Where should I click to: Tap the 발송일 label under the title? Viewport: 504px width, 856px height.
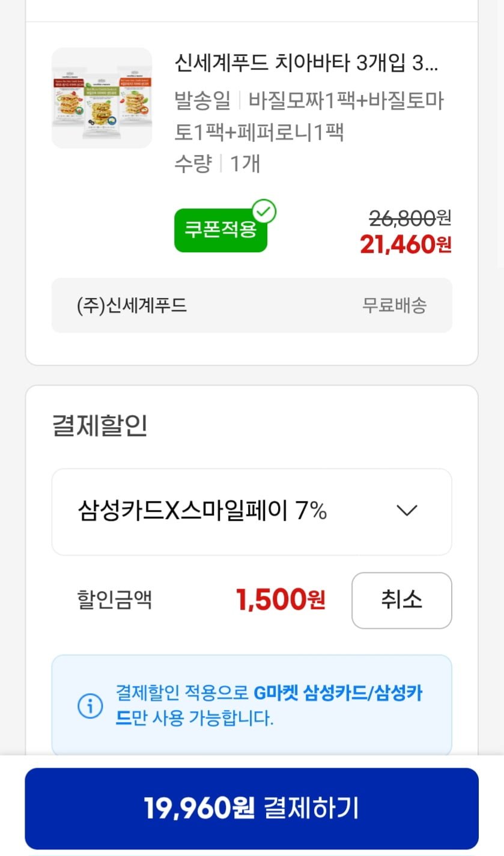tap(202, 101)
